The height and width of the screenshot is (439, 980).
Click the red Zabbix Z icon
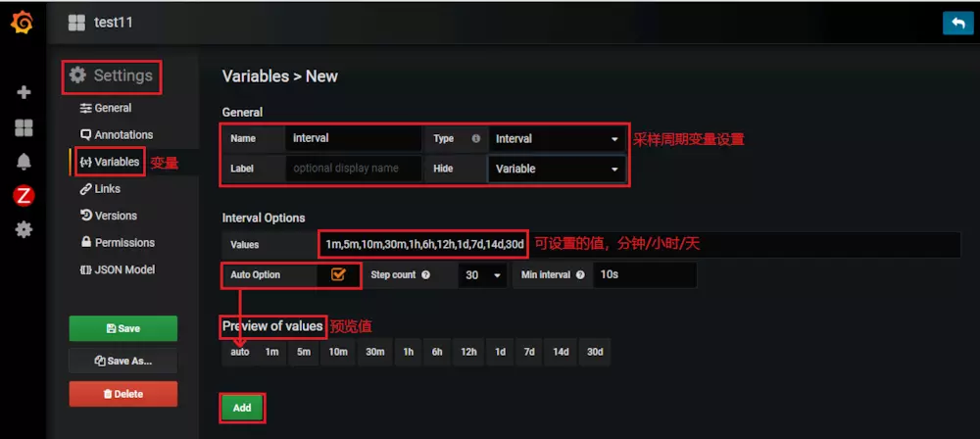coord(24,196)
